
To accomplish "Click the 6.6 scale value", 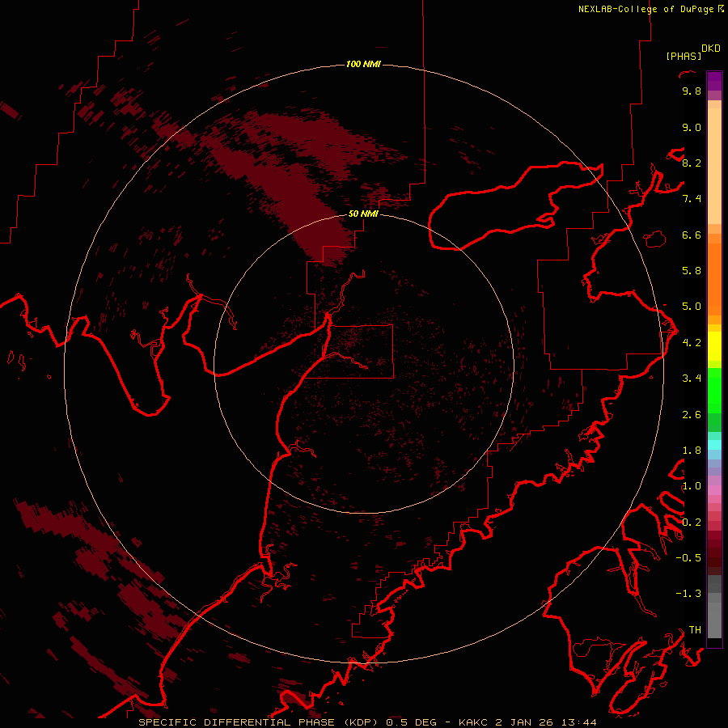I will pos(692,235).
